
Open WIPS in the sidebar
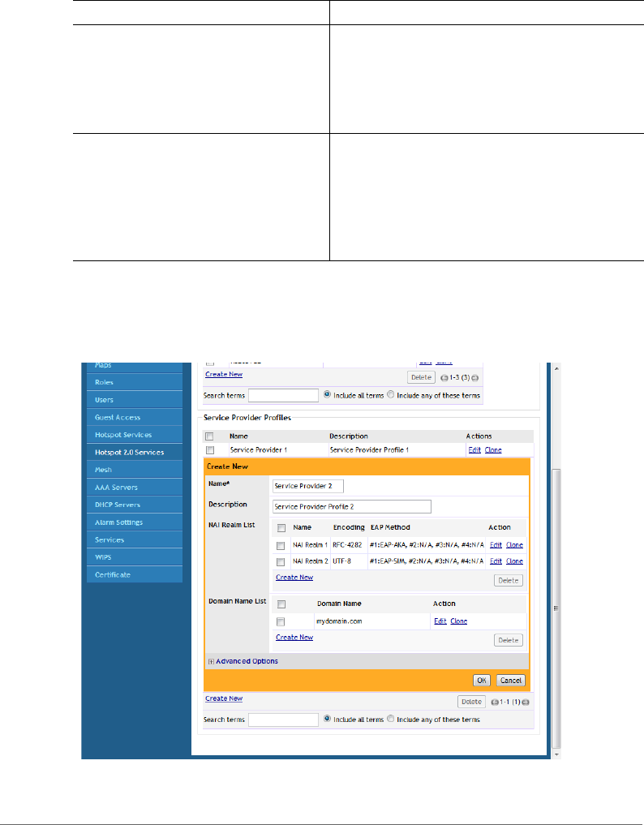(x=135, y=557)
